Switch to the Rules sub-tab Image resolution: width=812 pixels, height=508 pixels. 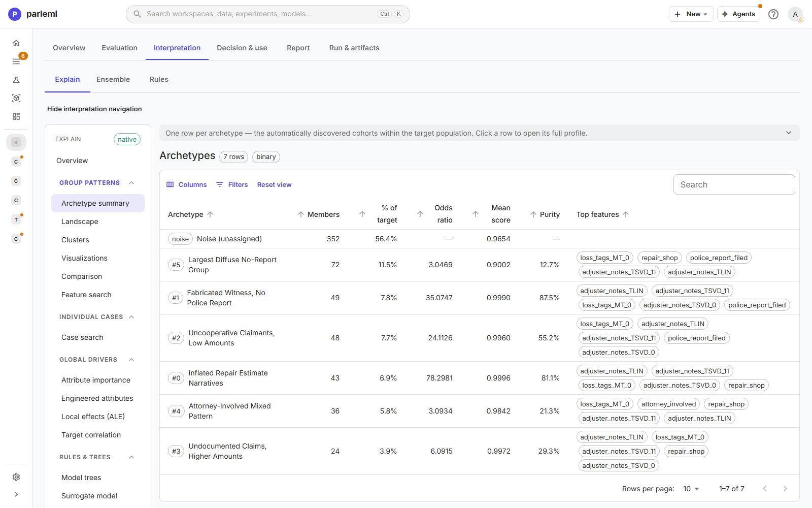[x=159, y=79]
